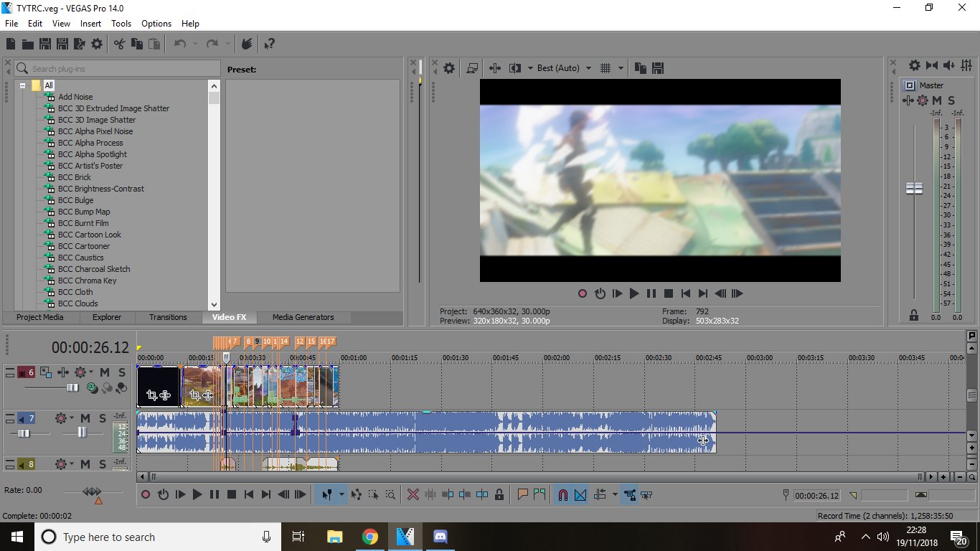Mute audio track 8
The image size is (980, 551).
coord(85,464)
